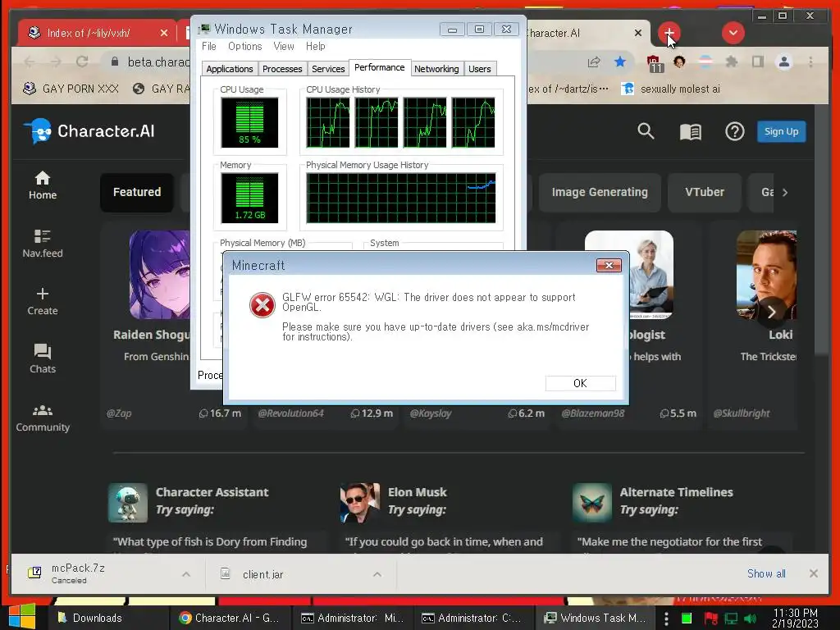Open the Chrome three-dot menu
Image resolution: width=840 pixels, height=630 pixels.
(x=811, y=62)
